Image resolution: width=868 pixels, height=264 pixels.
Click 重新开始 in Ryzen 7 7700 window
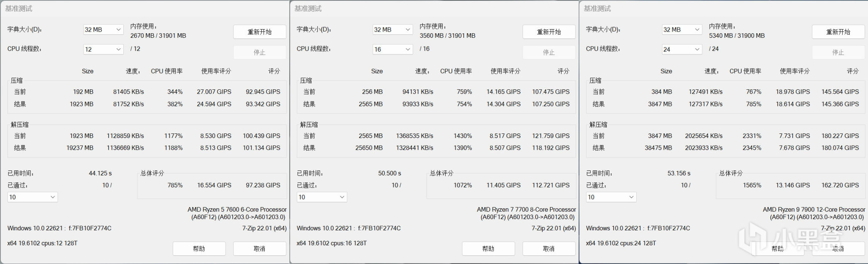point(549,32)
